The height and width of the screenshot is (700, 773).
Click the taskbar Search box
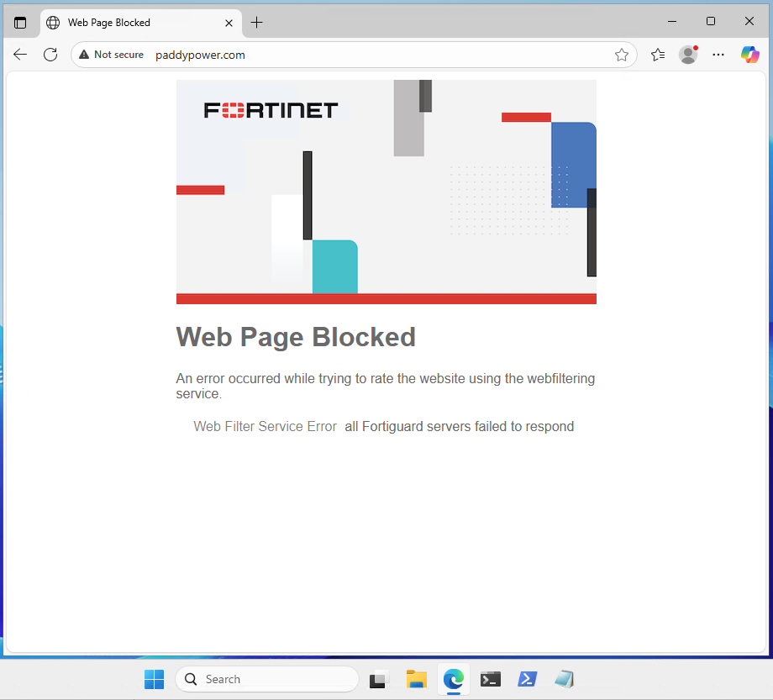coord(267,679)
